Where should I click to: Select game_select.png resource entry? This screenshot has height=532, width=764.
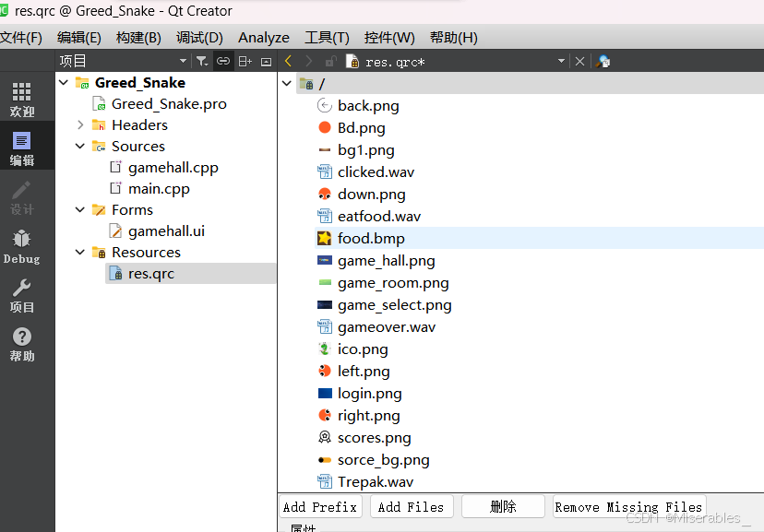(395, 304)
